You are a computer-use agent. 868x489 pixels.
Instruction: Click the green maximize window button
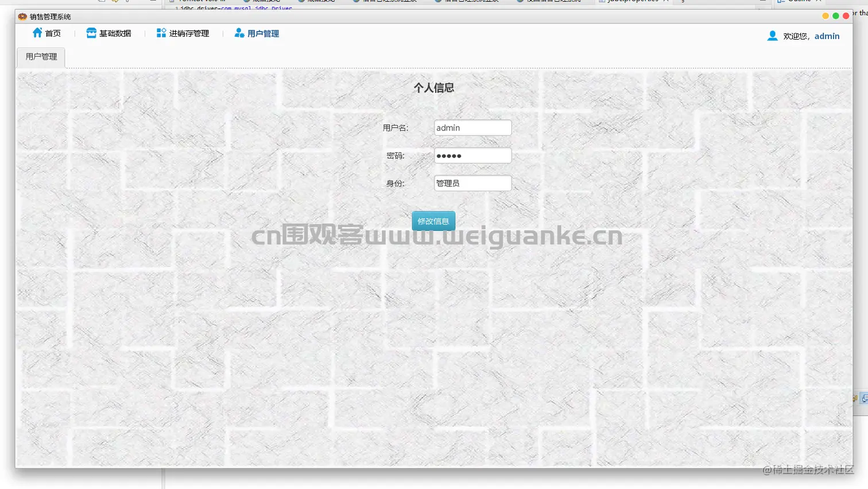(836, 16)
